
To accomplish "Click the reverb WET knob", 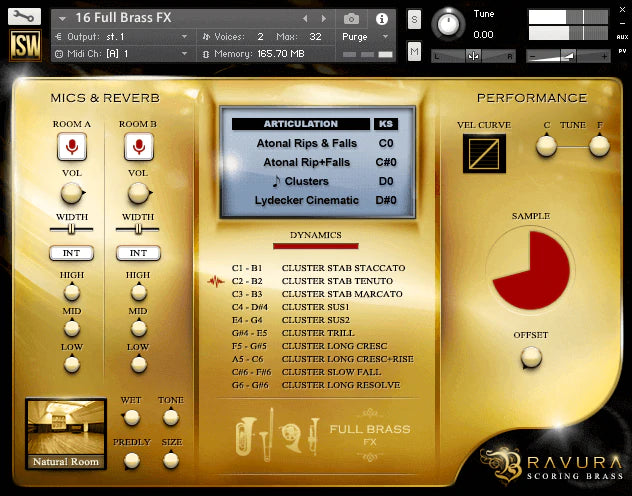I will (x=131, y=417).
